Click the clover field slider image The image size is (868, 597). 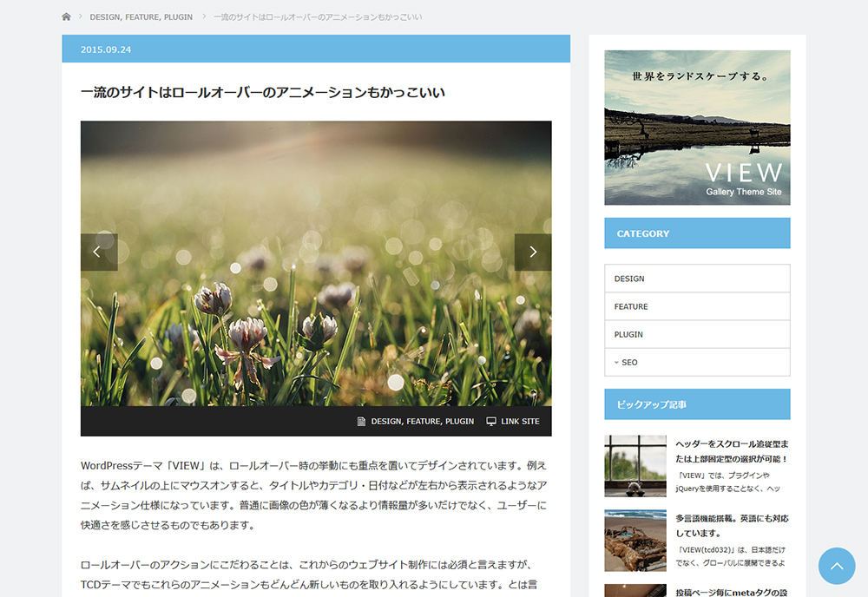coord(316,264)
